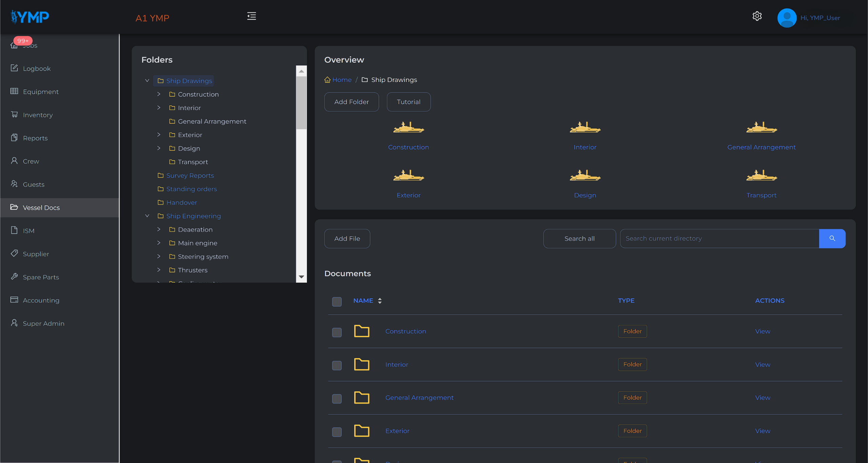Expand the Main engine folder node
Screen dimensions: 868x463
159,243
